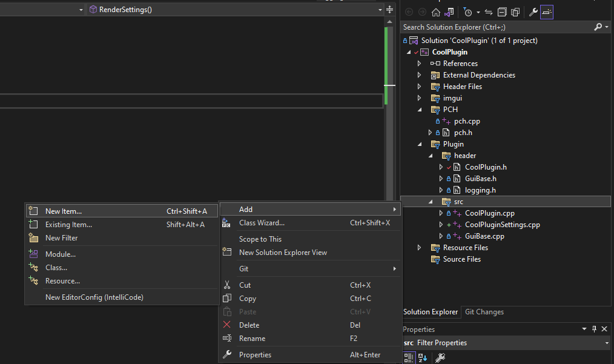Screen dimensions: 614x364
Task: Open the Pending Changes Filter dropdown arrow
Action: pos(478,13)
